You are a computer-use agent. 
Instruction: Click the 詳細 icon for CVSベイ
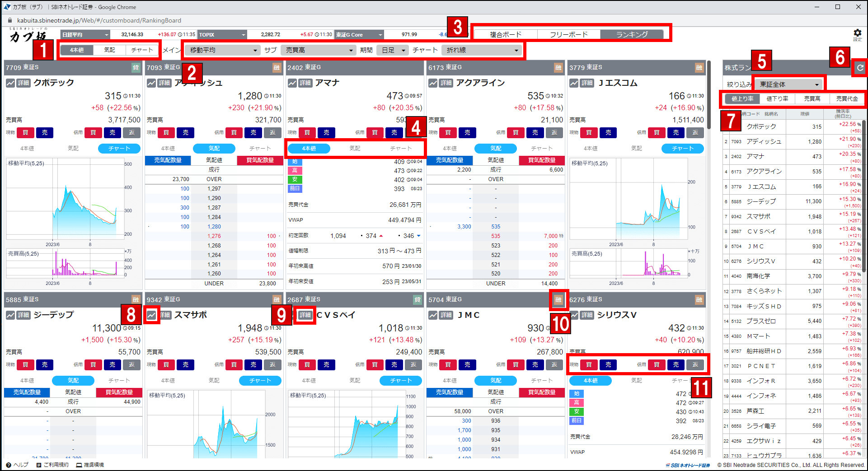(x=305, y=315)
